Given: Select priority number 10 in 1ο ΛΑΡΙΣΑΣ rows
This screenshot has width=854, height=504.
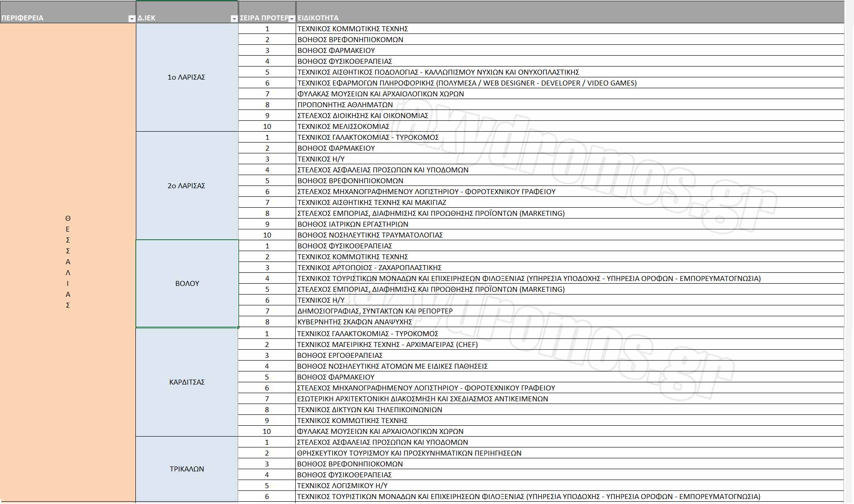Looking at the screenshot, I should tap(267, 126).
